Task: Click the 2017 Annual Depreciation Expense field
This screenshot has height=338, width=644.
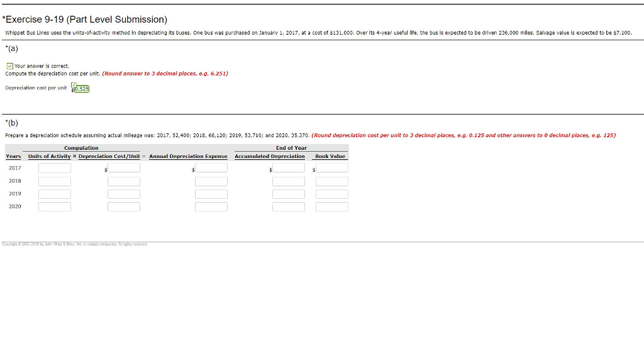Action: pyautogui.click(x=211, y=168)
